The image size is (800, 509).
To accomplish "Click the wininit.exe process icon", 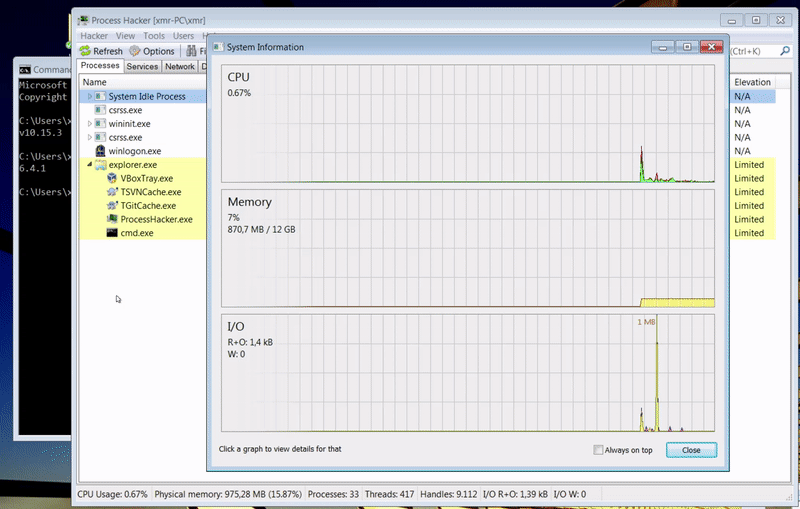I will point(101,124).
